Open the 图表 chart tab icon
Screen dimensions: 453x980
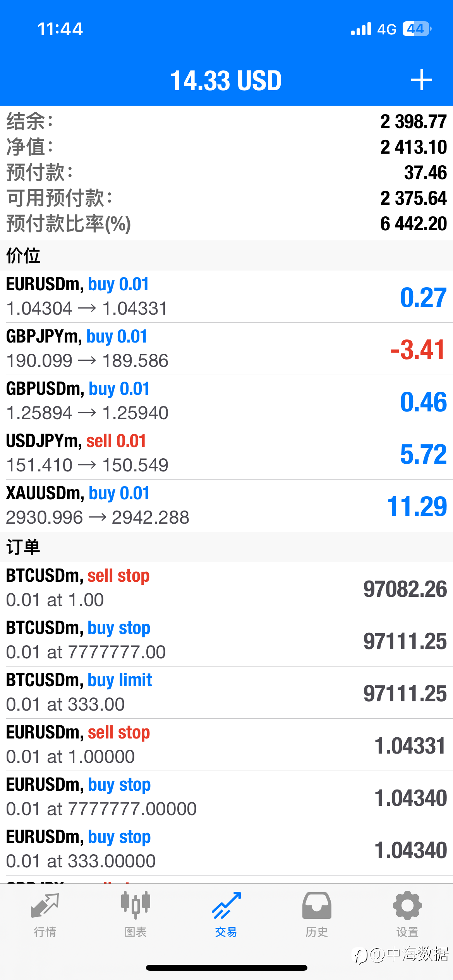(136, 905)
